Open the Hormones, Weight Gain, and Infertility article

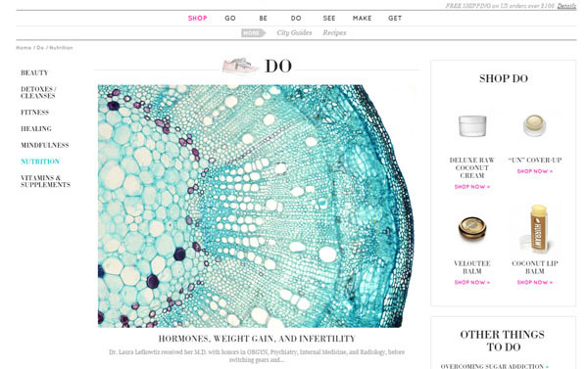coord(257,339)
